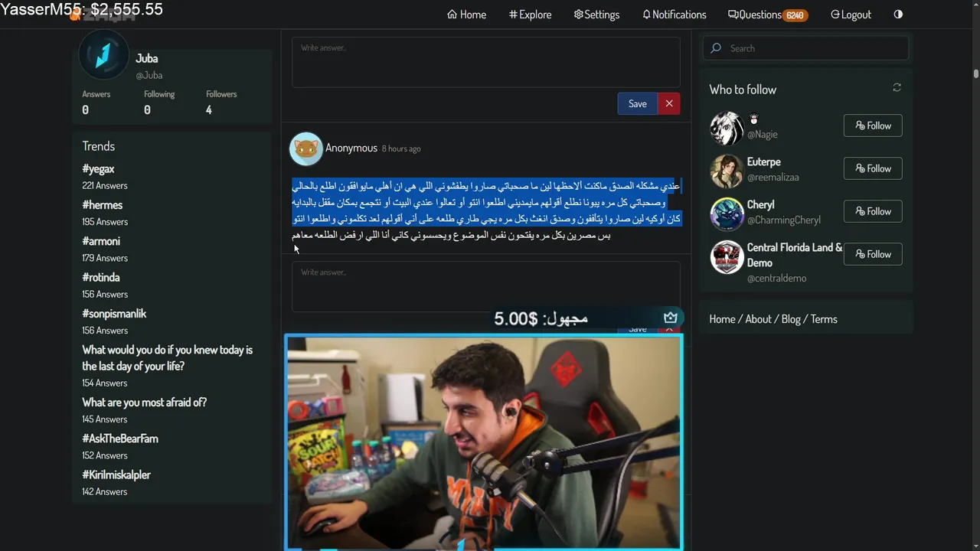Refresh the Who to follow list
This screenshot has height=551, width=980.
click(x=897, y=88)
